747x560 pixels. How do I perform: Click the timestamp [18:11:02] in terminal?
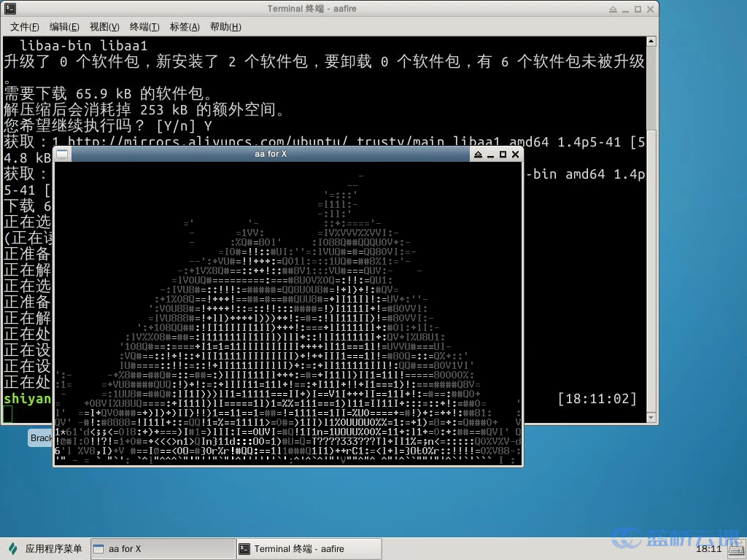pos(597,399)
